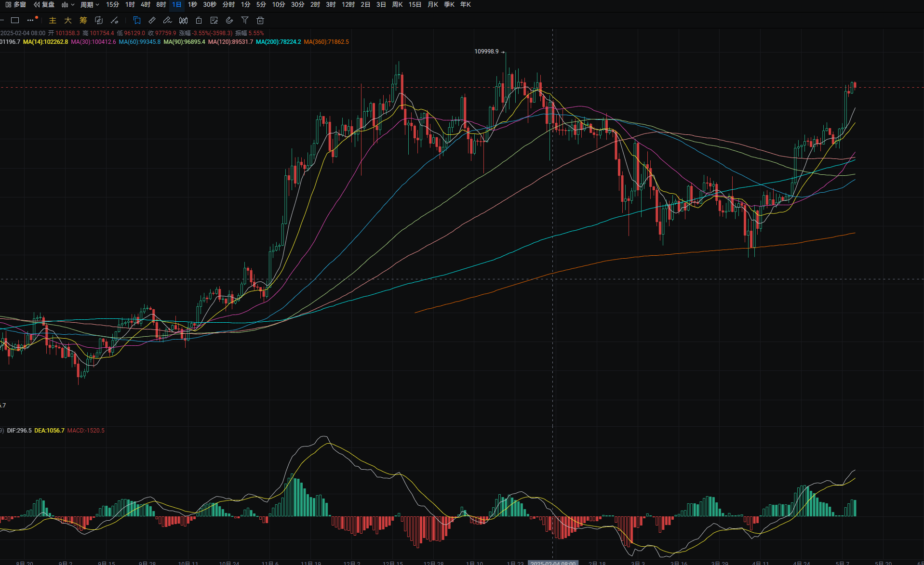Switch to the 1秒 timeframe
The image size is (924, 565).
192,5
